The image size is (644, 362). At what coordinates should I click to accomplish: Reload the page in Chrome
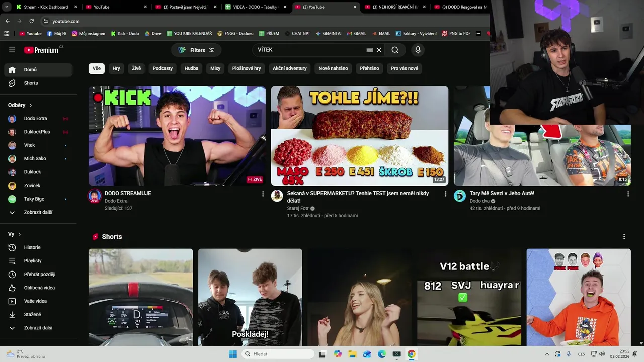point(31,21)
